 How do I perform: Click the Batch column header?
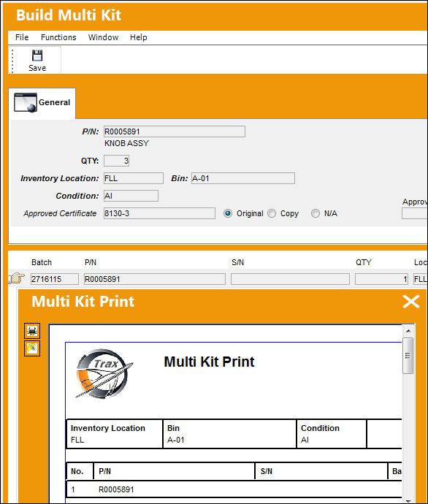pos(42,262)
